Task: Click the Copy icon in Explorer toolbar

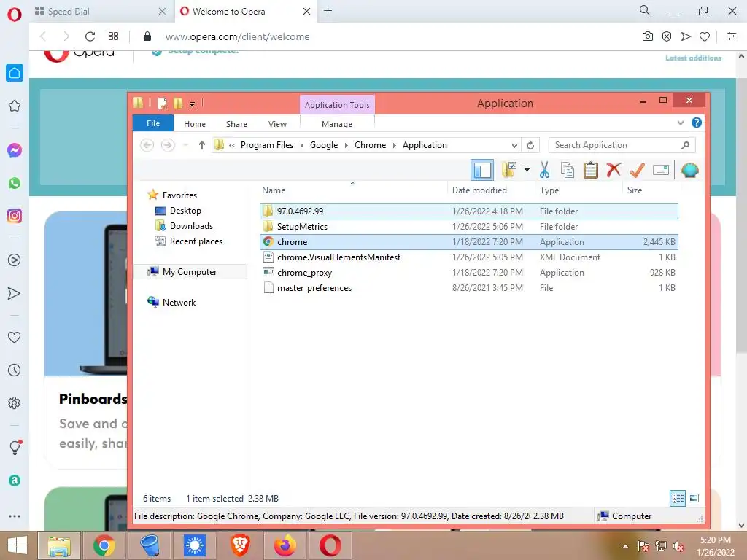Action: tap(567, 170)
